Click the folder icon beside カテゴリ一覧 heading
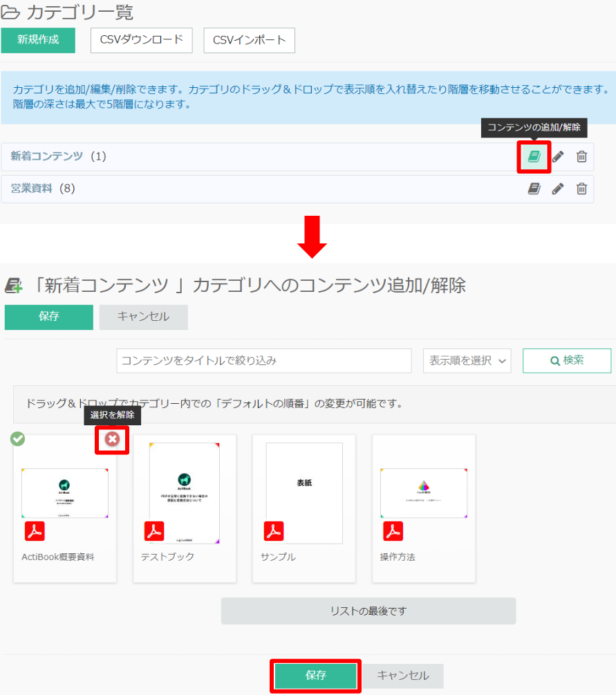The height and width of the screenshot is (695, 616). 10,12
